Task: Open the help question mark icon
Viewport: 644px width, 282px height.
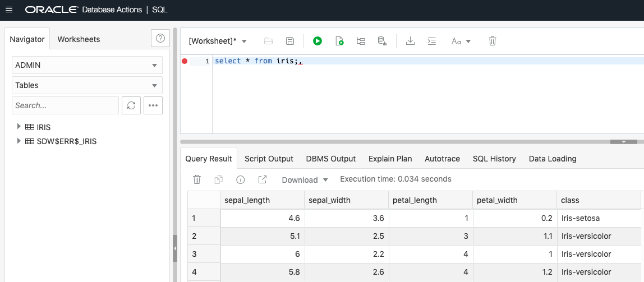Action: tap(160, 39)
